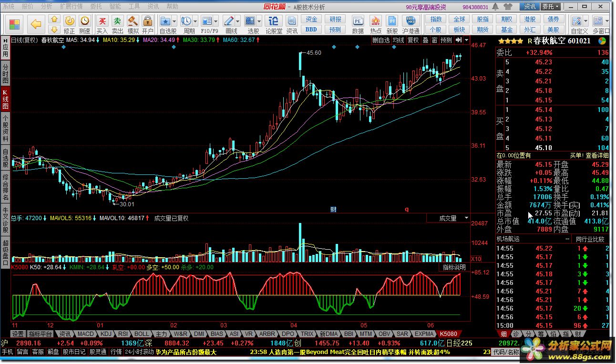Image resolution: width=616 pixels, height=364 pixels.
Task: Open the 报价 menu
Action: tap(28, 7)
